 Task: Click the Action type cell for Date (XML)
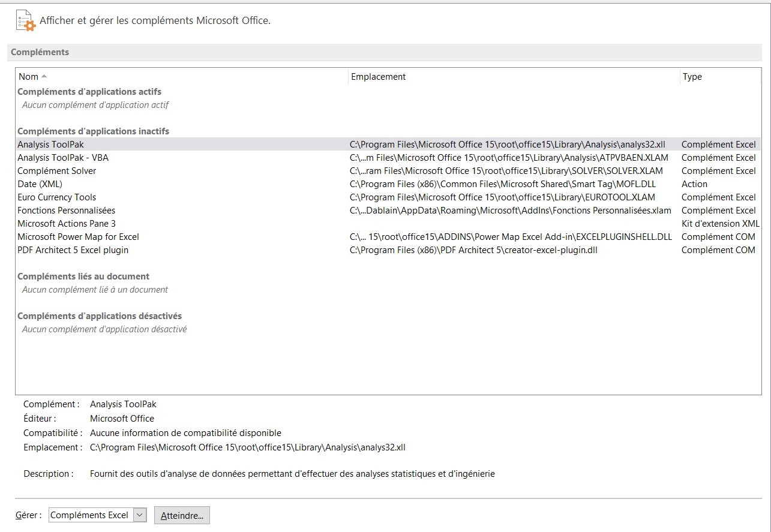(694, 184)
